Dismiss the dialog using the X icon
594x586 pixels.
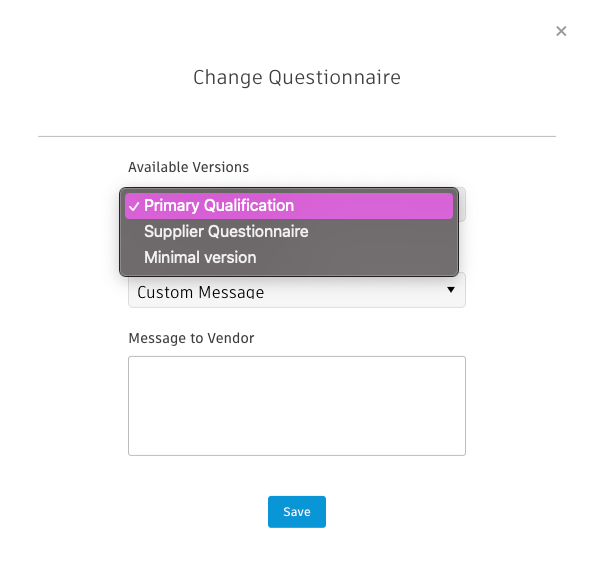pos(561,31)
